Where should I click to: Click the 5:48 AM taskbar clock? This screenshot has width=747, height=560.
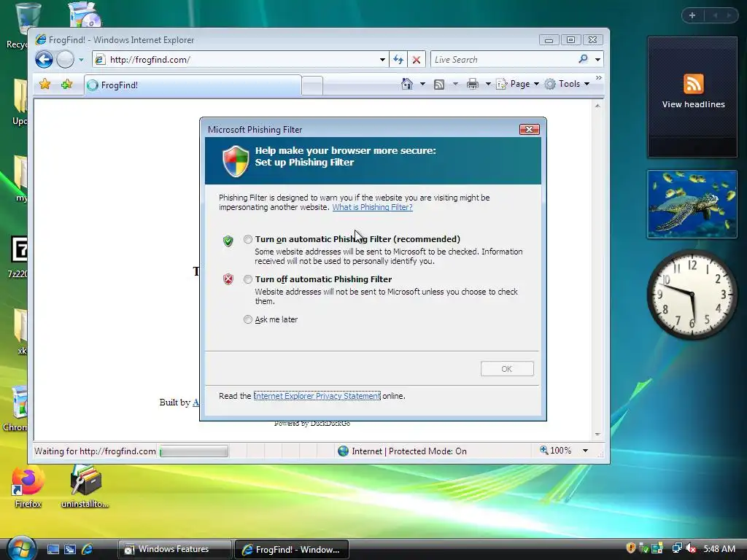pos(719,548)
